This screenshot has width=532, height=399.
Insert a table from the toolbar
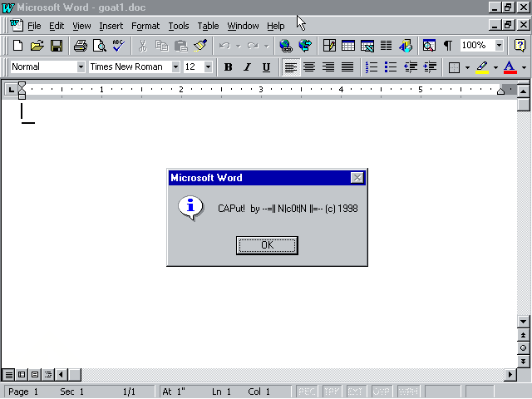coord(348,46)
